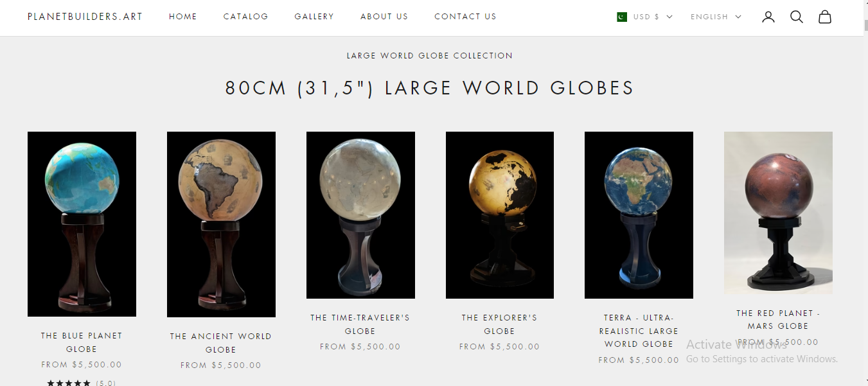Expand the English language dropdown
This screenshot has height=386, width=868.
click(716, 17)
